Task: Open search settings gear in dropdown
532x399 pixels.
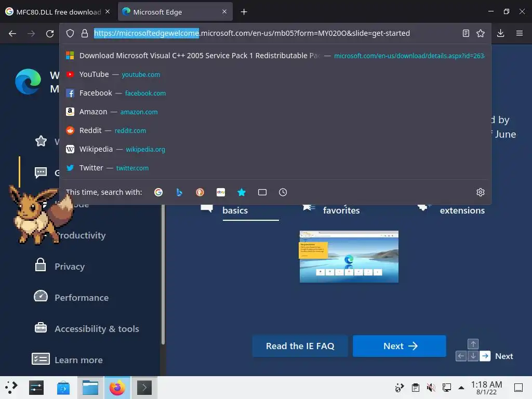Action: coord(481,192)
